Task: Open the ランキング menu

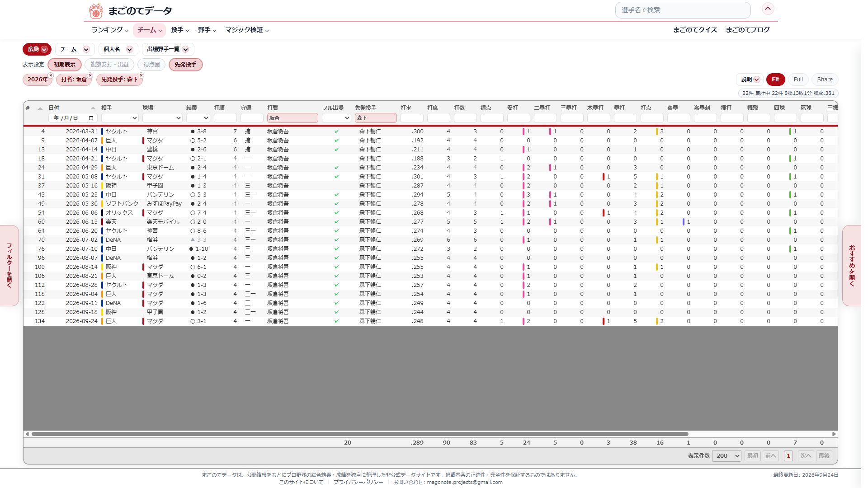Action: pyautogui.click(x=110, y=30)
